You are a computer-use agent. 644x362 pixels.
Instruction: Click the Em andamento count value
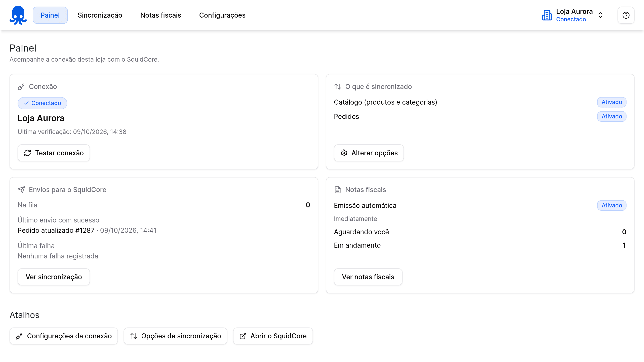point(624,245)
